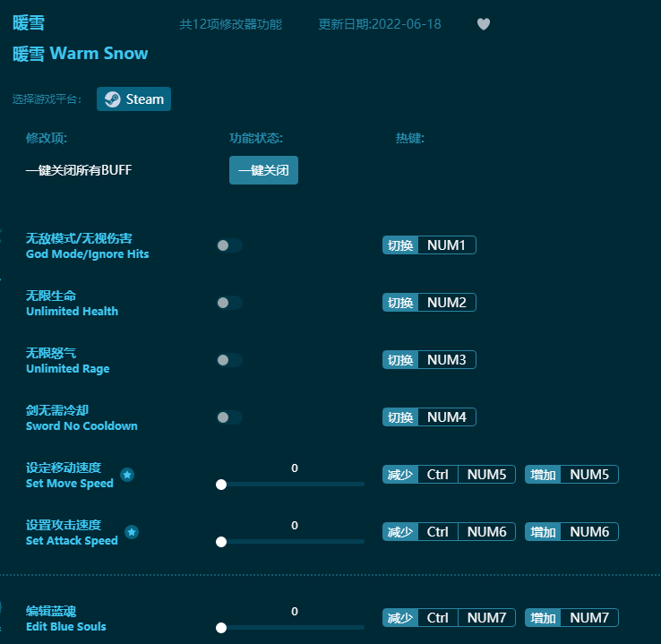This screenshot has width=661, height=644.
Task: Click 更新日期:2022-06-18 text
Action: (380, 24)
